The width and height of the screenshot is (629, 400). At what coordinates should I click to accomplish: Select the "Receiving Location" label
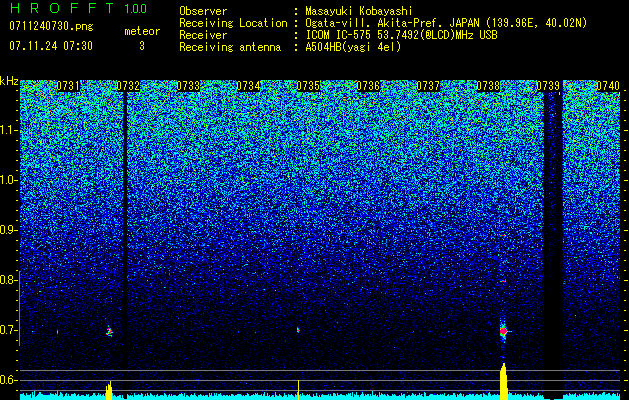233,23
